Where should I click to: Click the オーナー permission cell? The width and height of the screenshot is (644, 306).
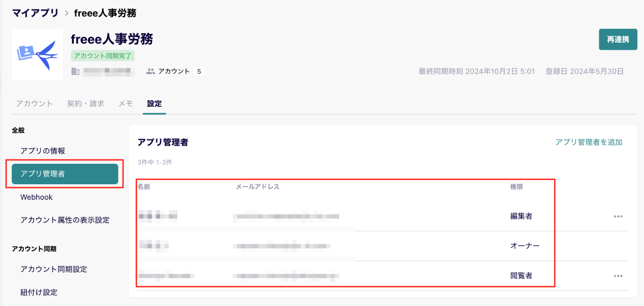524,246
